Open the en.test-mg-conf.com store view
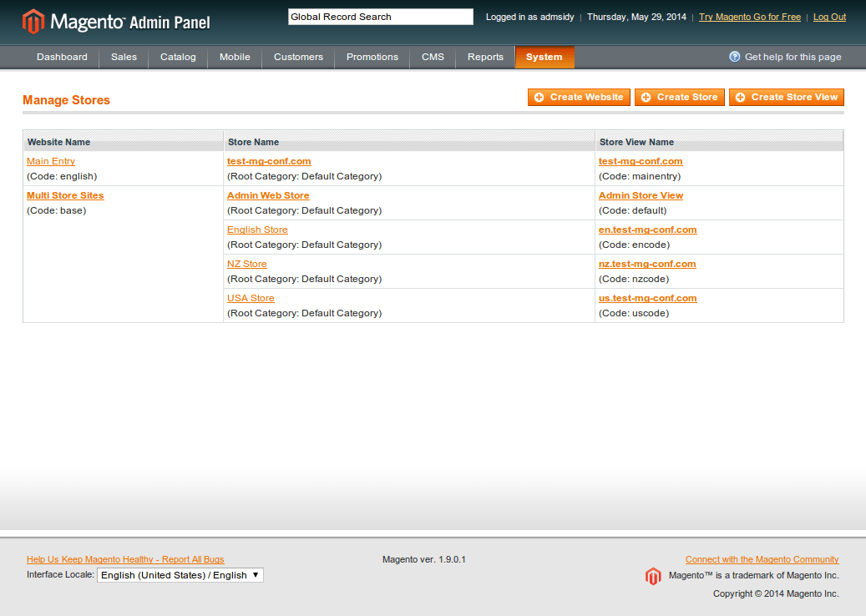Screen dimensions: 866x616 (648, 230)
